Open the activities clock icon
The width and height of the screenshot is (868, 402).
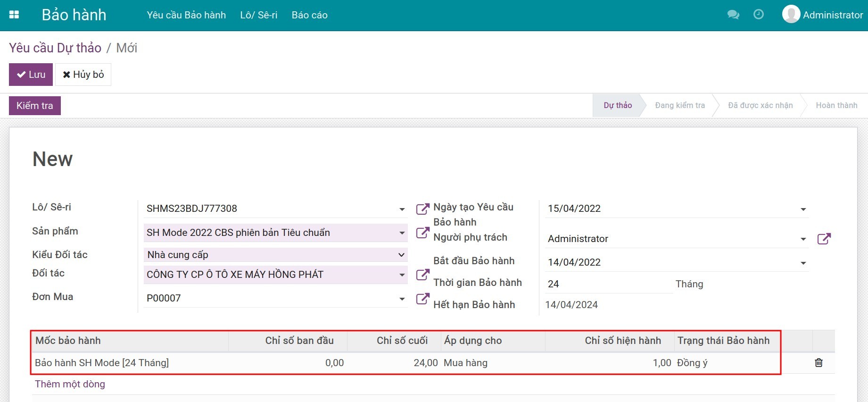pos(759,15)
